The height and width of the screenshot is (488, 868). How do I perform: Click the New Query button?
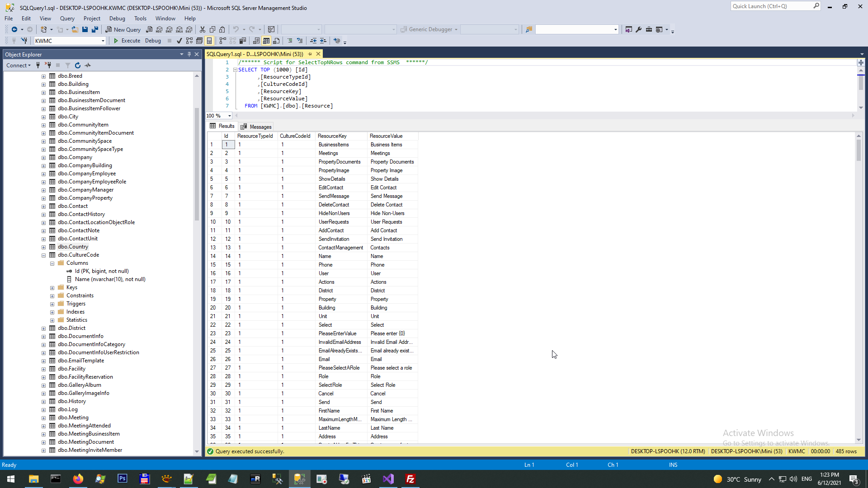[x=123, y=29]
